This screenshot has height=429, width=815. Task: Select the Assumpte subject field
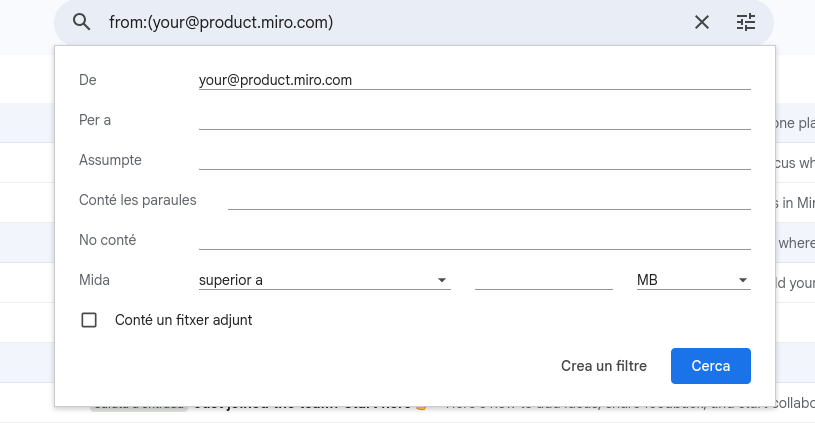tap(474, 160)
